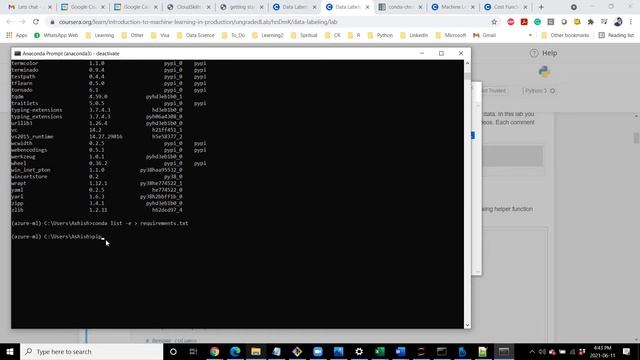Open the Learning bookmarks folder

[100, 36]
